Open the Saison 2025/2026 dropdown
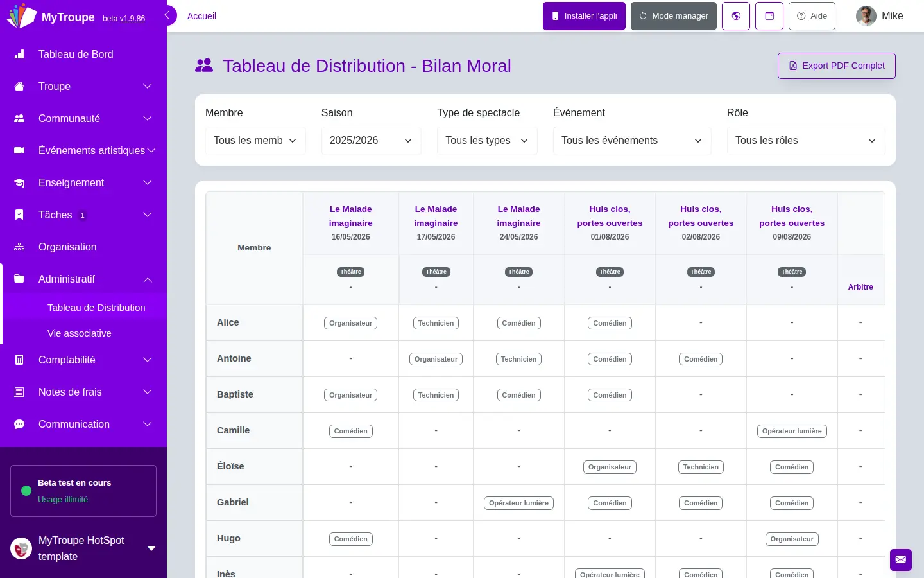Image resolution: width=924 pixels, height=578 pixels. point(371,141)
